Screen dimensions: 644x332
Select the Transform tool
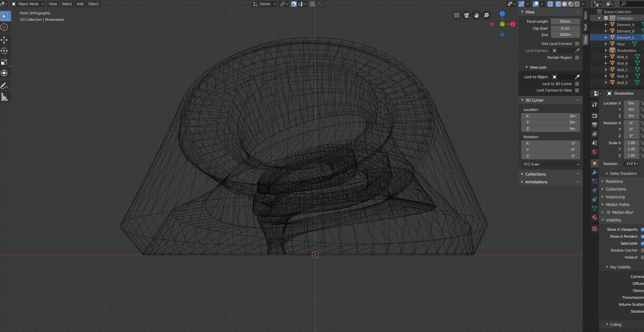point(5,73)
